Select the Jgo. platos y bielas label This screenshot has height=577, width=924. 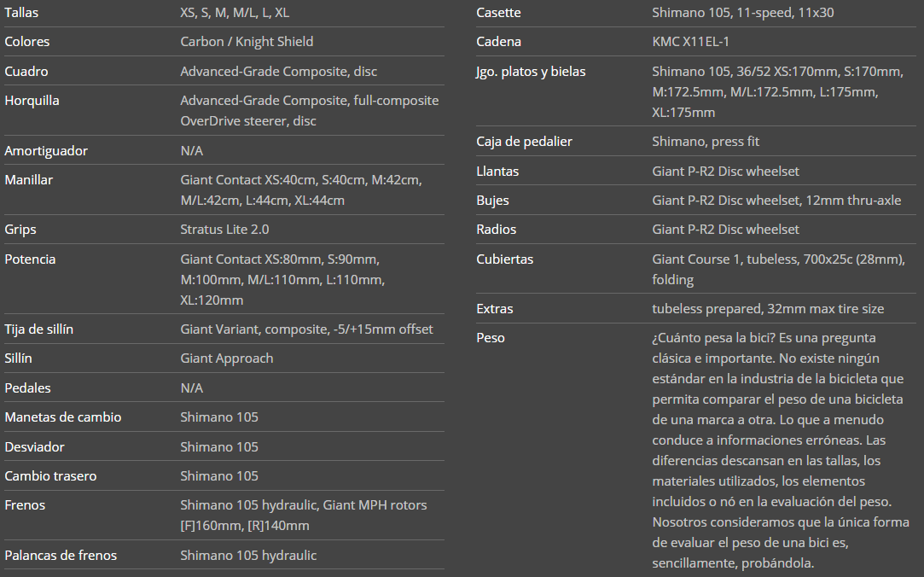point(531,72)
